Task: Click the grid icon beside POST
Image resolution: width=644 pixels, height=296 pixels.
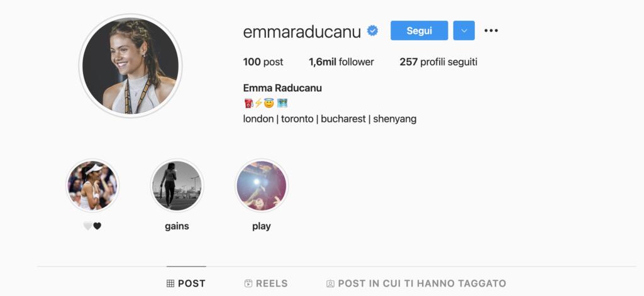Action: (170, 283)
